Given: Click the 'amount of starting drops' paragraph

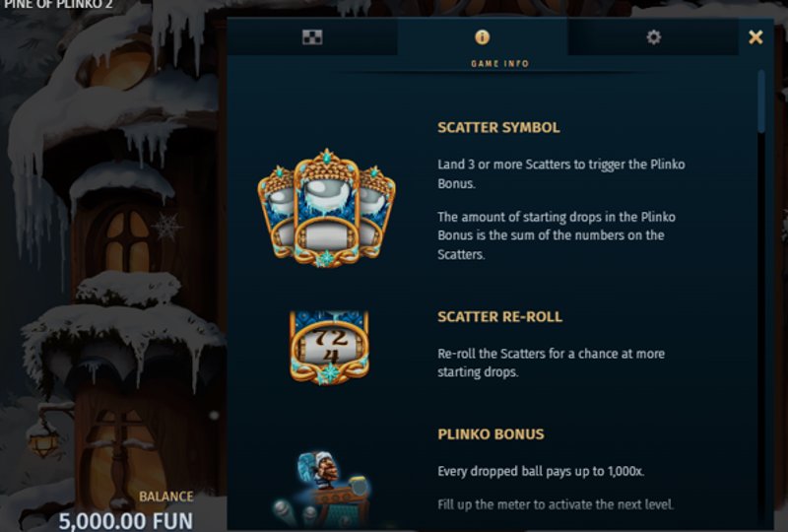Looking at the screenshot, I should [x=557, y=235].
